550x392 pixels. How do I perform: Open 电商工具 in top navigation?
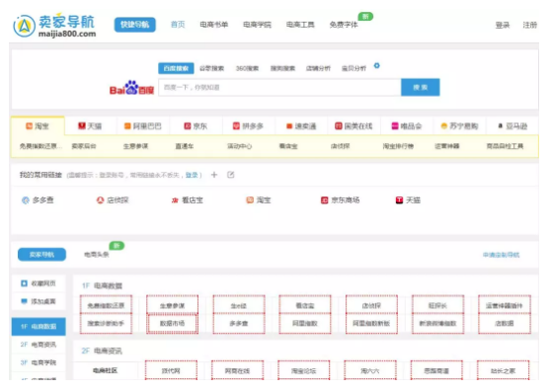300,25
